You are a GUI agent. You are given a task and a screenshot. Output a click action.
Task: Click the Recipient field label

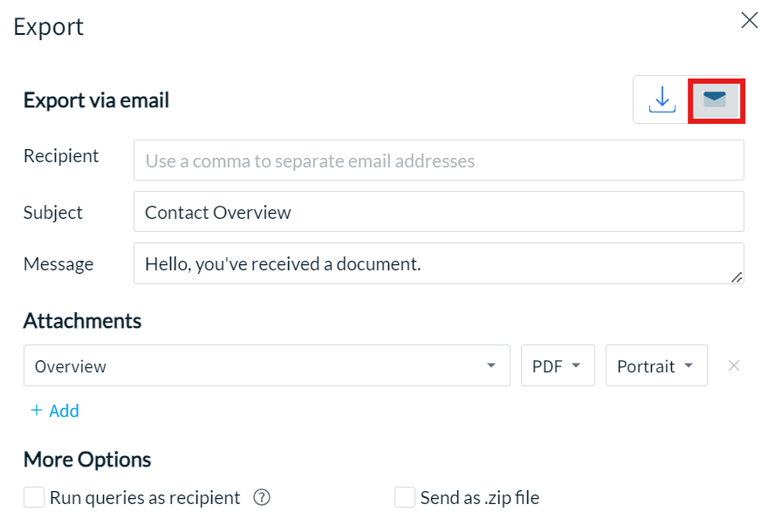[x=61, y=156]
